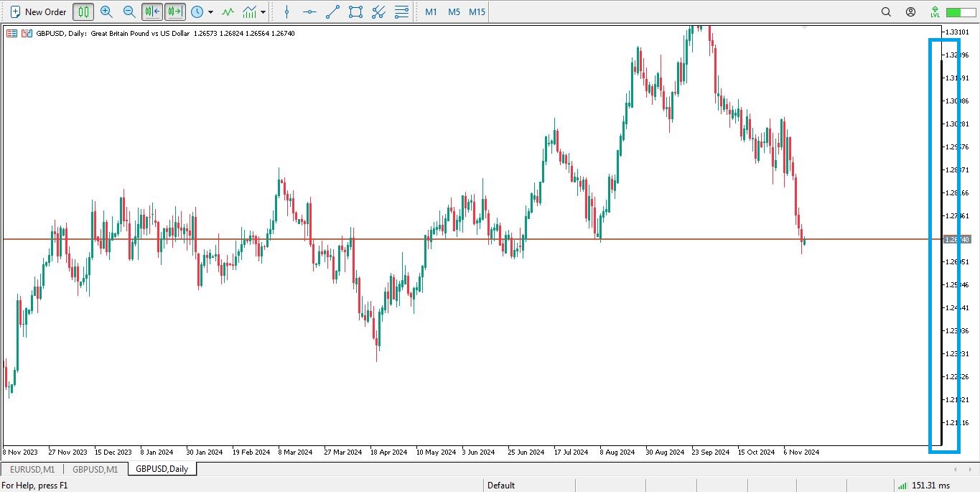The height and width of the screenshot is (492, 980).
Task: Zoom in on the chart
Action: pyautogui.click(x=106, y=11)
